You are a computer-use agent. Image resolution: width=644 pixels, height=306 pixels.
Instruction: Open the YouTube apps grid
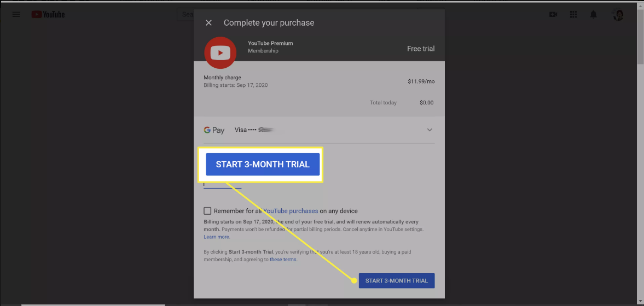click(x=573, y=14)
